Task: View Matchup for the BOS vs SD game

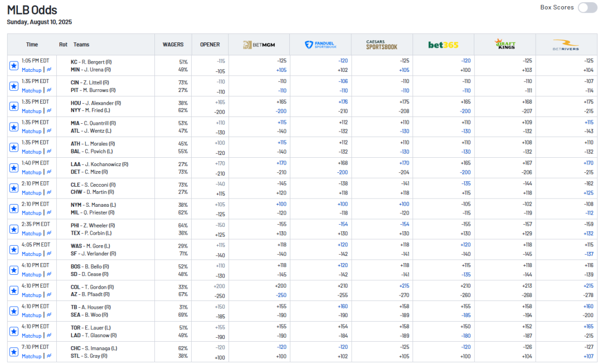Action: click(31, 274)
